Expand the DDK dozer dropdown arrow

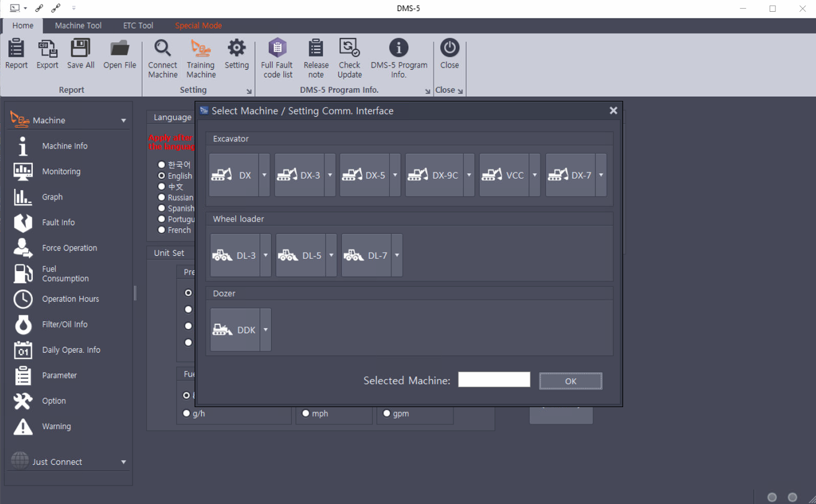[x=266, y=330]
